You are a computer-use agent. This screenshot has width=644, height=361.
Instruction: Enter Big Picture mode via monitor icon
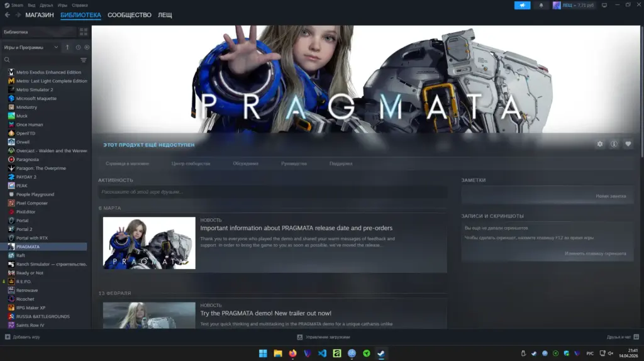pos(604,5)
